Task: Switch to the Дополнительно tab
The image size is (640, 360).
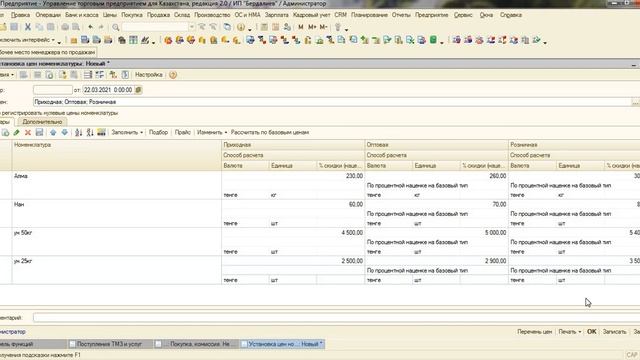Action: pos(42,122)
